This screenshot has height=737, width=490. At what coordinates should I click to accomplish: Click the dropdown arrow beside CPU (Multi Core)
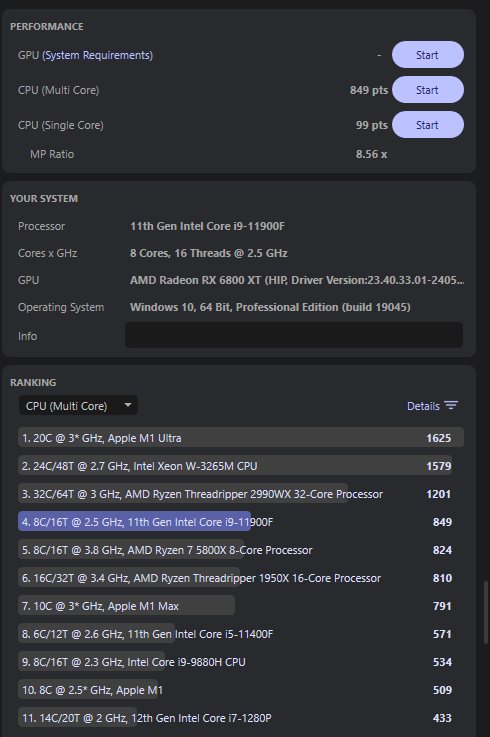point(127,405)
